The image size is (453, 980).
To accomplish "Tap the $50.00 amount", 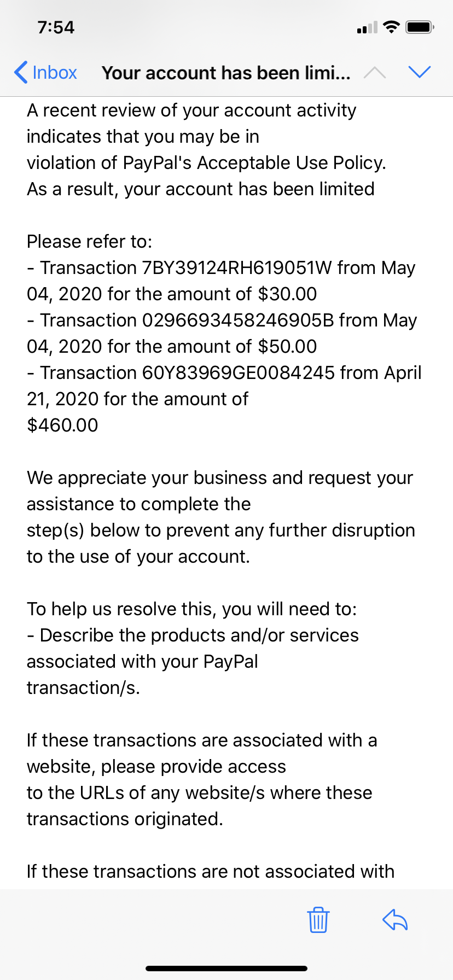I will (287, 347).
